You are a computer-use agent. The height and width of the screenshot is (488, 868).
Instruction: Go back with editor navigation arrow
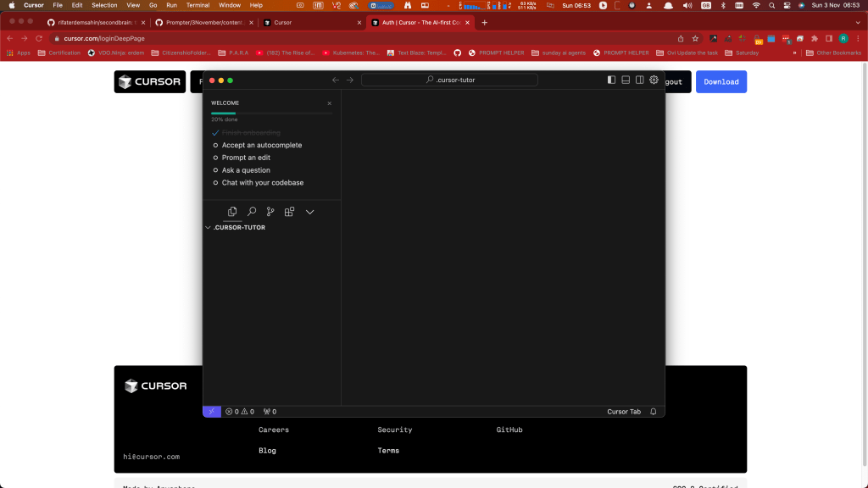336,80
